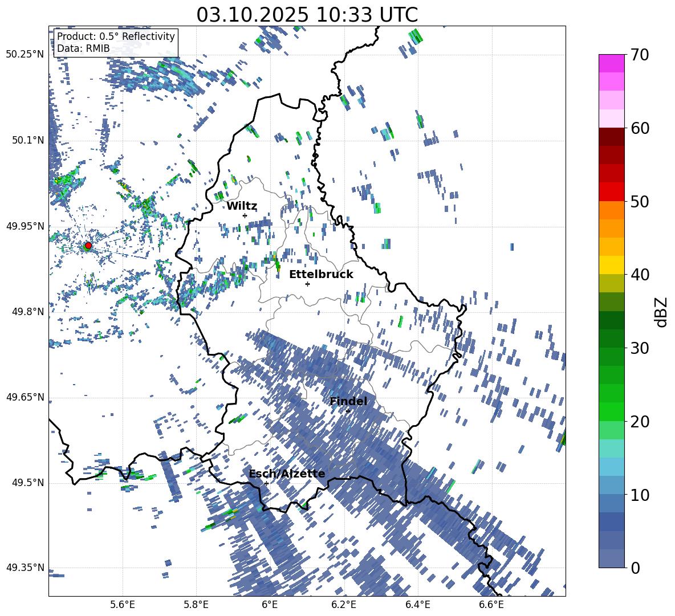Click the 6.2°E longitude label
Screen dimensions: 675x616
point(344,605)
